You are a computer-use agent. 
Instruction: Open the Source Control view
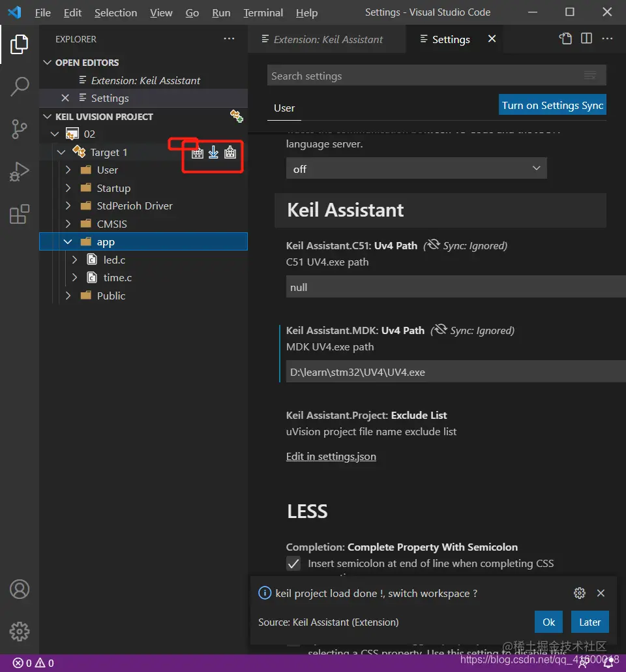pos(20,129)
